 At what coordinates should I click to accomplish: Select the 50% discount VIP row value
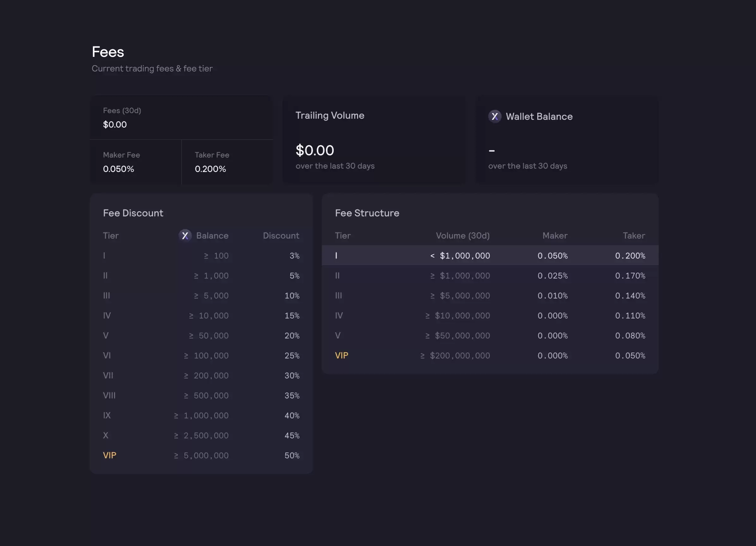pos(292,455)
